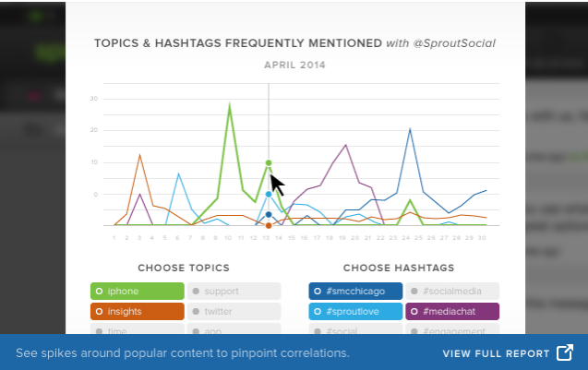Image resolution: width=588 pixels, height=370 pixels.
Task: Click the orange data point on day 13
Action: pyautogui.click(x=269, y=225)
